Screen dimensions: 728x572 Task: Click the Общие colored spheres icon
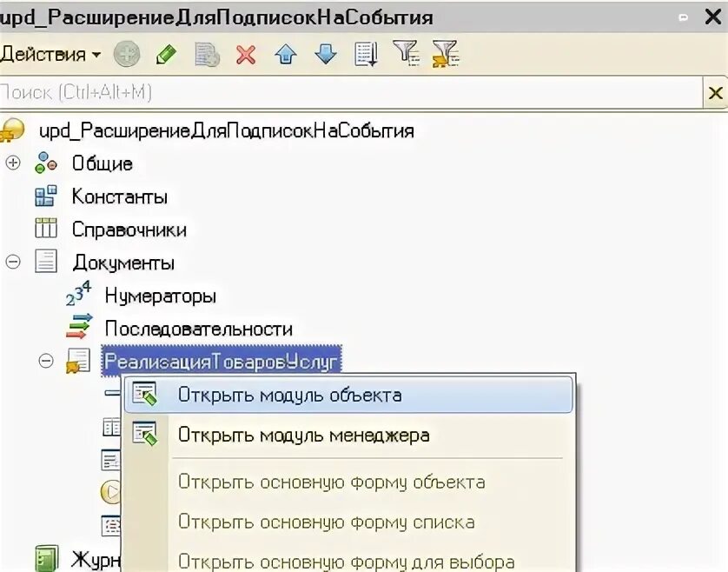(46, 163)
